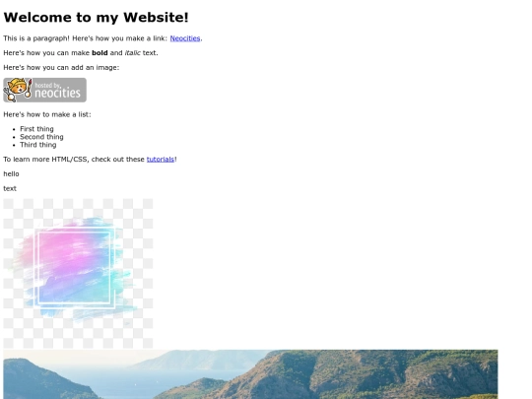Click 'Here's how you can add an image:' text
Screen dimensions: 532x399
pos(61,68)
